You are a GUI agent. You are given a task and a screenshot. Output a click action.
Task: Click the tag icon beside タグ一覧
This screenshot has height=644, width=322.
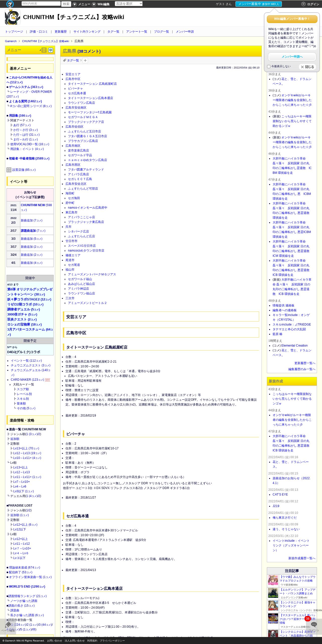point(64,60)
